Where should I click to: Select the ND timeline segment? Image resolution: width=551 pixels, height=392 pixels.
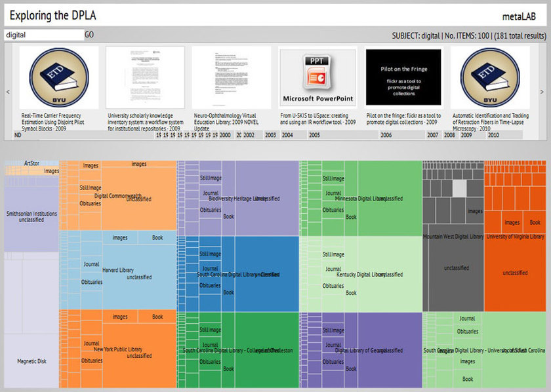pos(84,135)
